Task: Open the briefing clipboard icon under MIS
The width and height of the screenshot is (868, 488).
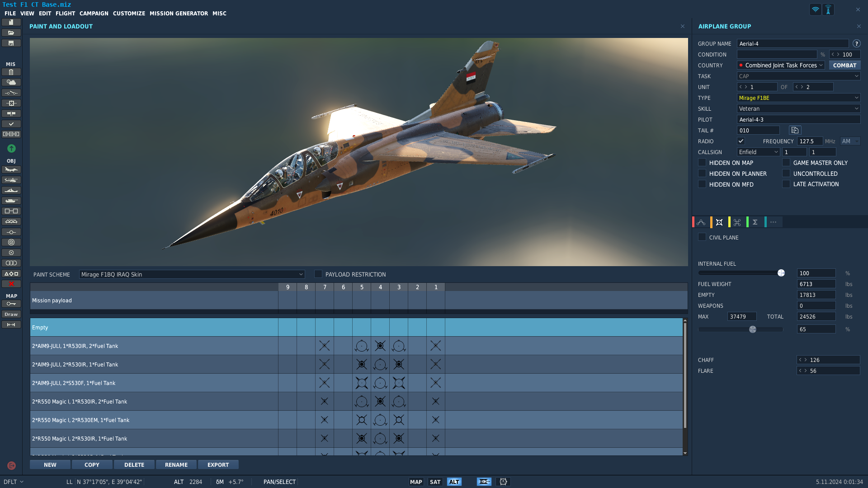Action: pyautogui.click(x=11, y=72)
